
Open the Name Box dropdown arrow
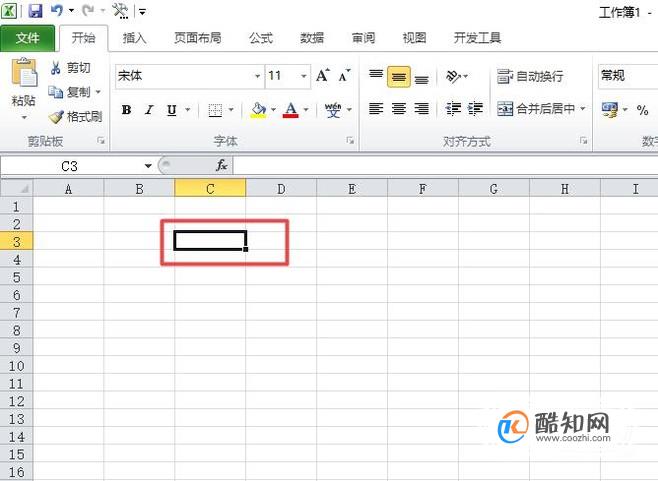(148, 166)
